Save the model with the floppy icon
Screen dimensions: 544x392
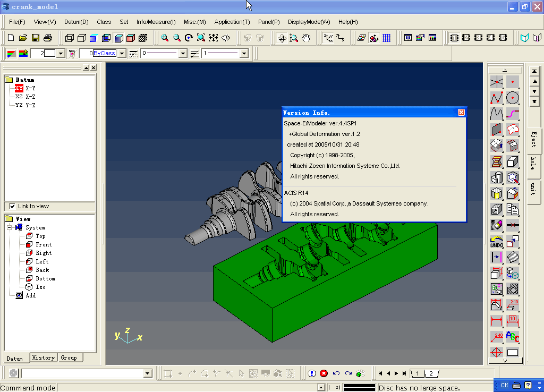36,38
